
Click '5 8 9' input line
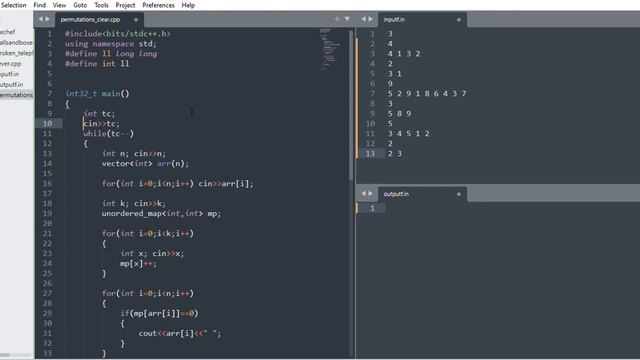[400, 113]
